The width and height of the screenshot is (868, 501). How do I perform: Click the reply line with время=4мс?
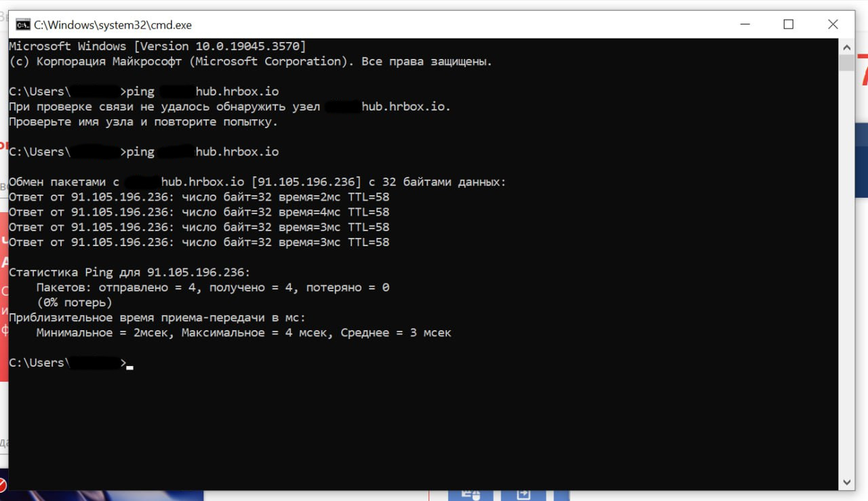point(199,212)
